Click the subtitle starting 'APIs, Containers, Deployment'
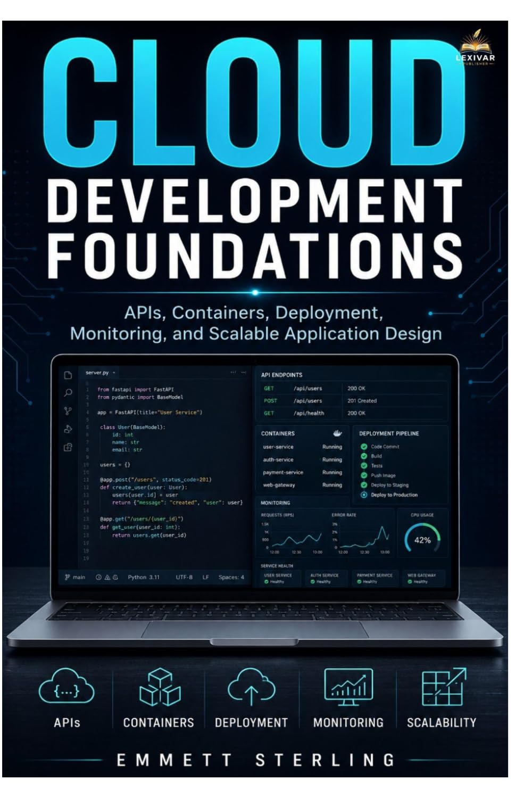Viewport: 532px width, 798px height. click(256, 323)
